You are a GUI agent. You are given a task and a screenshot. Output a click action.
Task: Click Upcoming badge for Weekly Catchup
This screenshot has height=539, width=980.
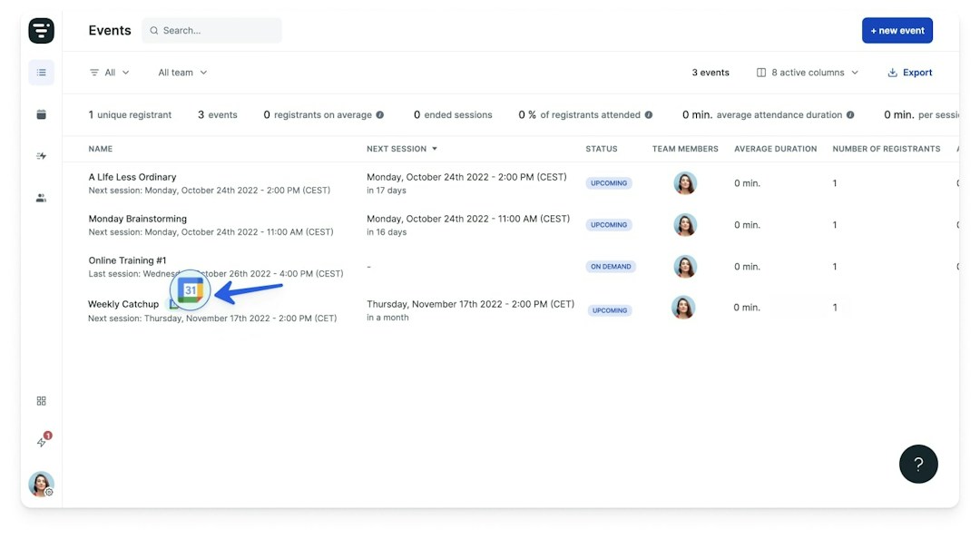point(610,310)
